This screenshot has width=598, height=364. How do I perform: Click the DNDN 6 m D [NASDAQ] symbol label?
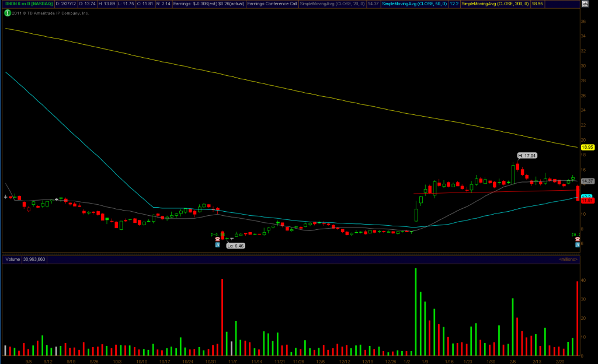29,4
